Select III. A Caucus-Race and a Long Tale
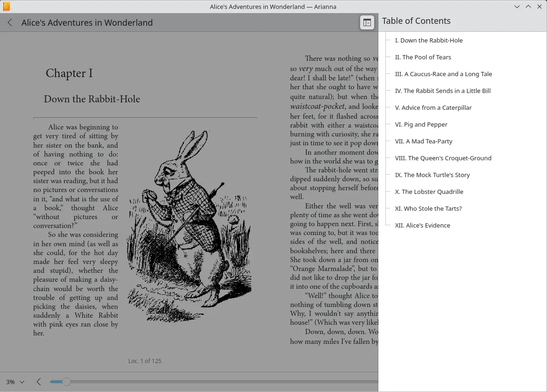The width and height of the screenshot is (547, 392). click(x=443, y=74)
